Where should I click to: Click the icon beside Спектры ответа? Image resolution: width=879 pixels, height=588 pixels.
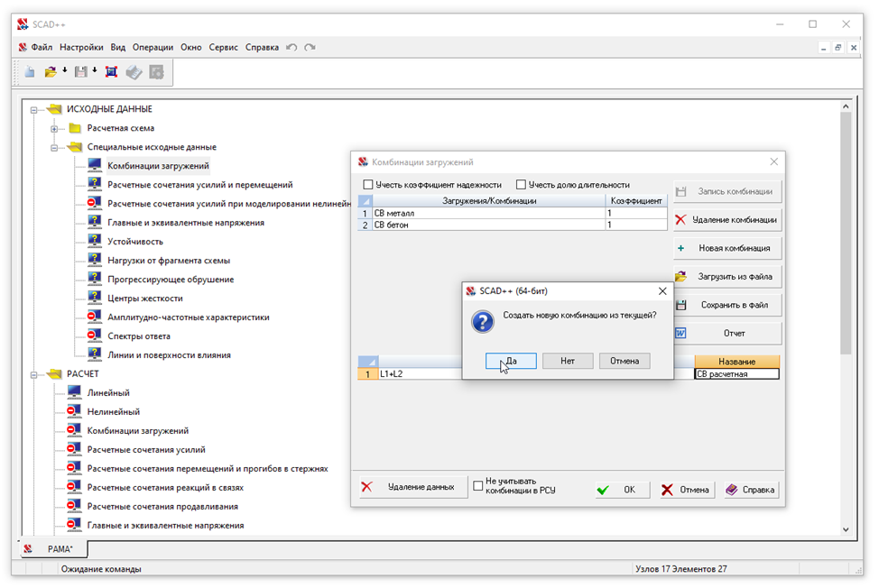click(94, 335)
